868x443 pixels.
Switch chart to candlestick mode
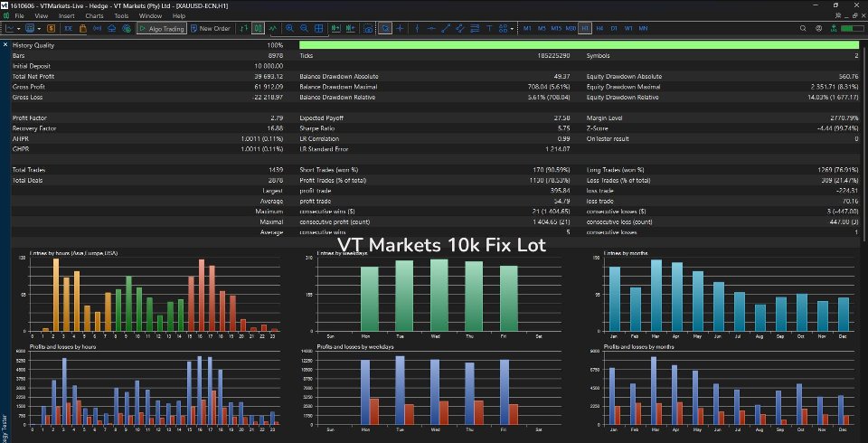[258, 28]
